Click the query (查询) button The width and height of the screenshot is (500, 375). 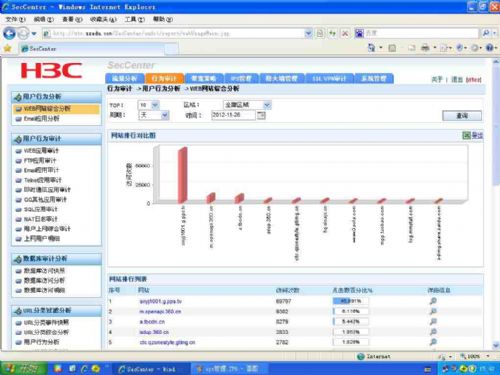pos(462,116)
